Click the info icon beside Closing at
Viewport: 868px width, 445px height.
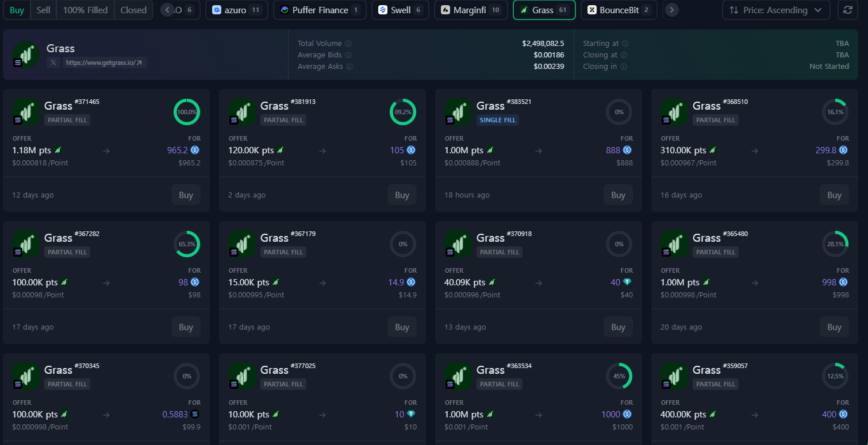[x=624, y=55]
